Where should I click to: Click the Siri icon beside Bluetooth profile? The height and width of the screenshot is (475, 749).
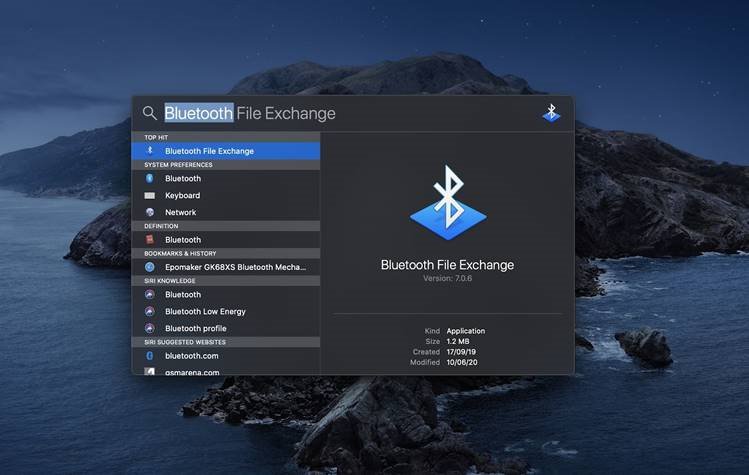pyautogui.click(x=150, y=328)
